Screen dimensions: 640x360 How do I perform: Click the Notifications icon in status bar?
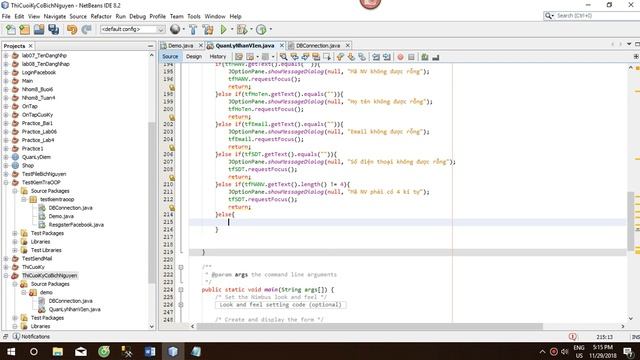click(x=16, y=336)
